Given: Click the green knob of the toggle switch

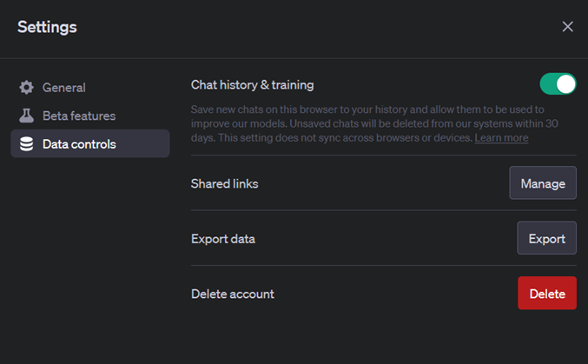Looking at the screenshot, I should [565, 84].
